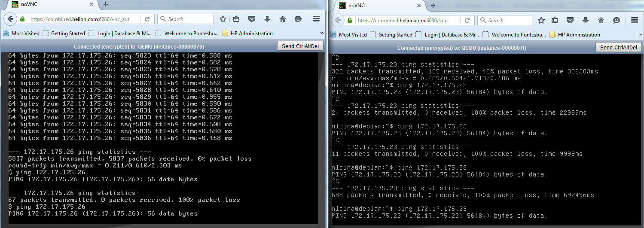Viewport: 644px width, 228px height.
Task: Open Login | Database bookmark in right window
Action: pyautogui.click(x=447, y=34)
